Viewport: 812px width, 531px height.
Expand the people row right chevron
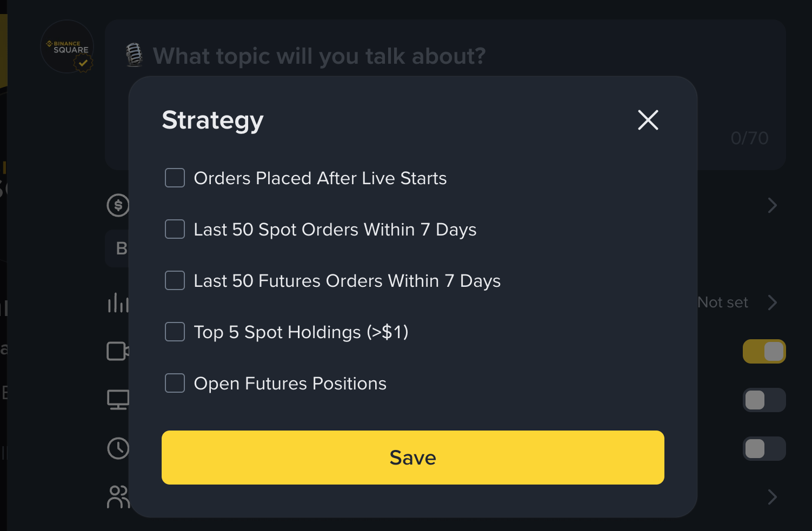772,497
